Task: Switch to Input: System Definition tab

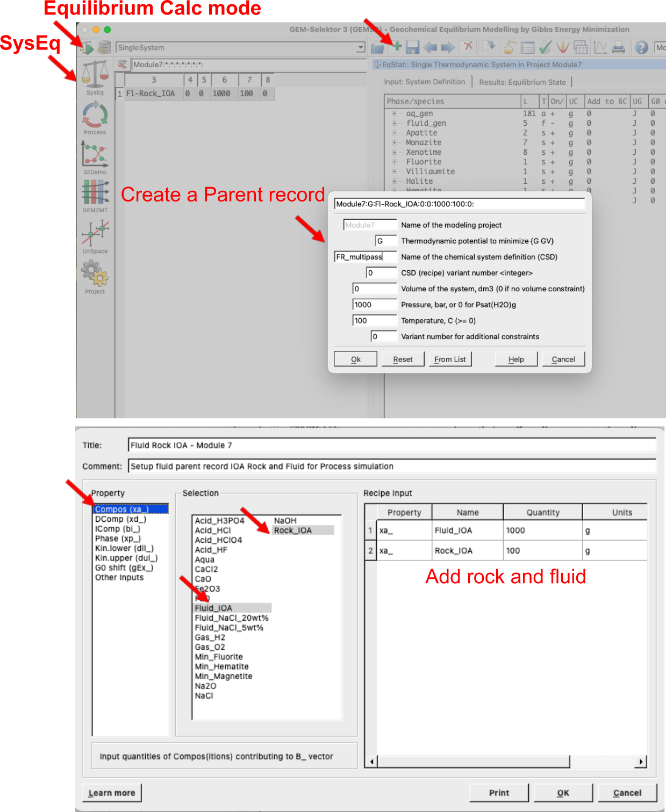Action: [425, 82]
